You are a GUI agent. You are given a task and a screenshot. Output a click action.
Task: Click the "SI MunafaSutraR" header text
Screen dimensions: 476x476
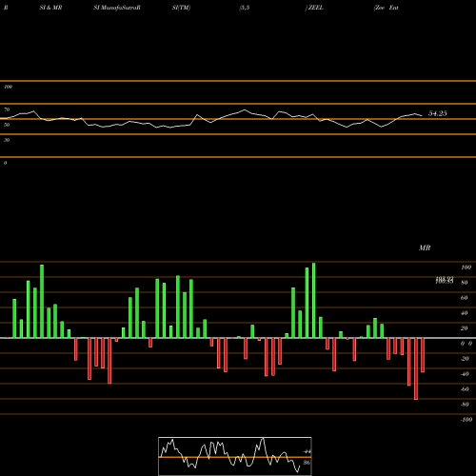(117, 8)
